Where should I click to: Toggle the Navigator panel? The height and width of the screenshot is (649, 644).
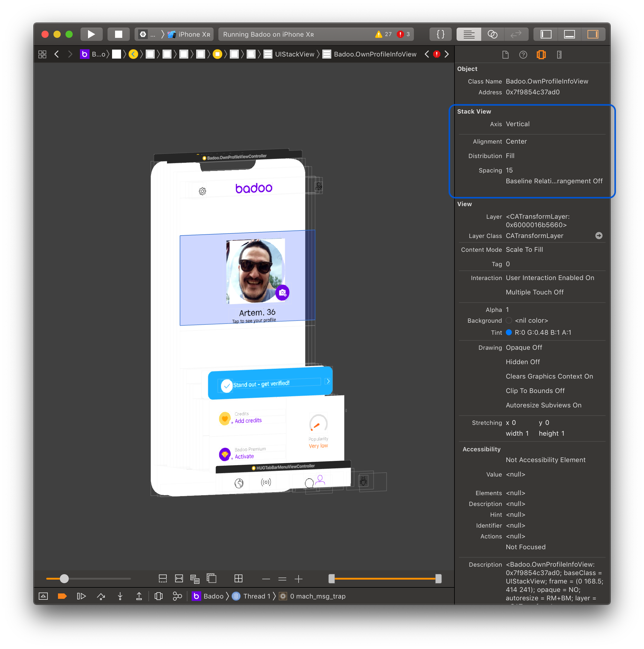545,34
